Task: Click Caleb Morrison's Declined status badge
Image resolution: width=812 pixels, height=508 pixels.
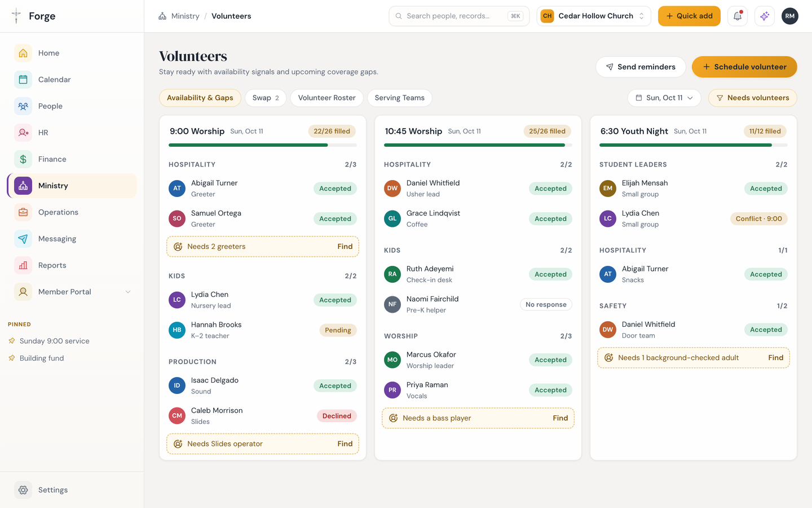Action: 337,416
